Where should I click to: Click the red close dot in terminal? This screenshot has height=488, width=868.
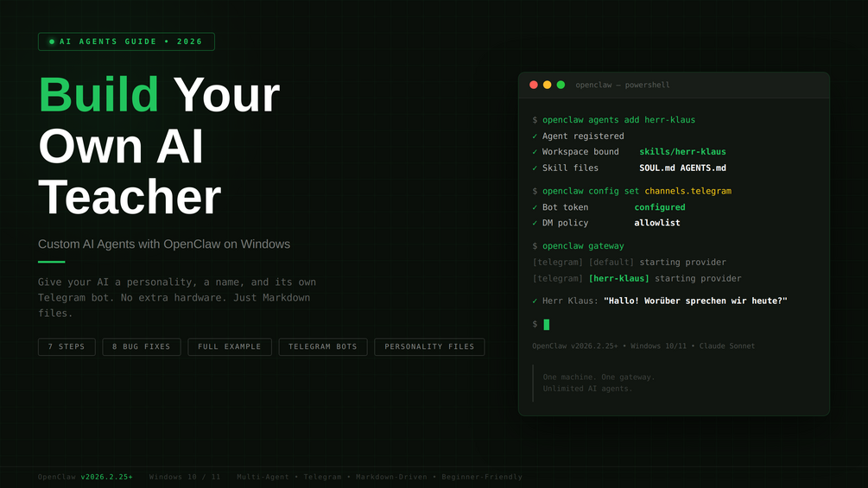tap(534, 85)
